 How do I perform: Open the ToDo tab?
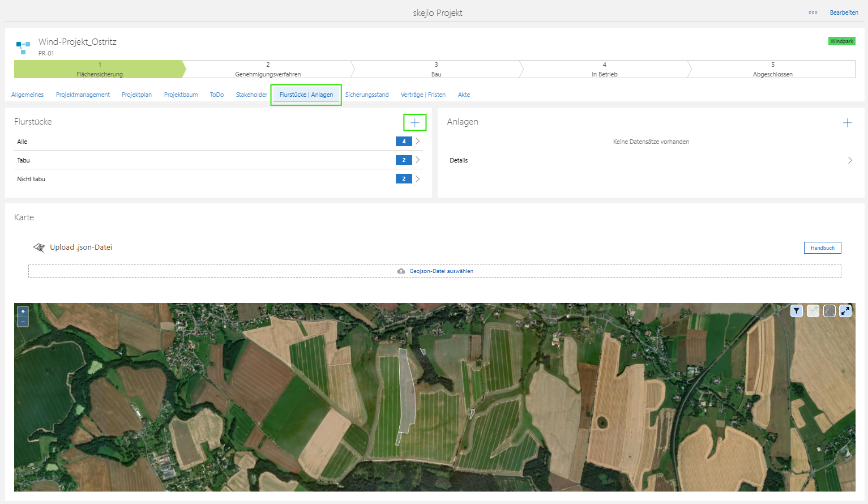217,95
